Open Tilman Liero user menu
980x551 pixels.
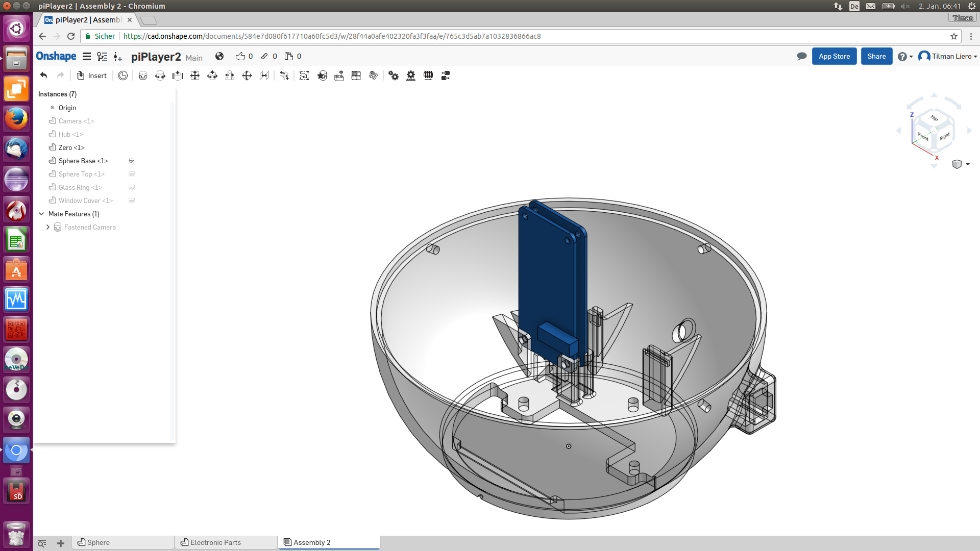point(948,56)
